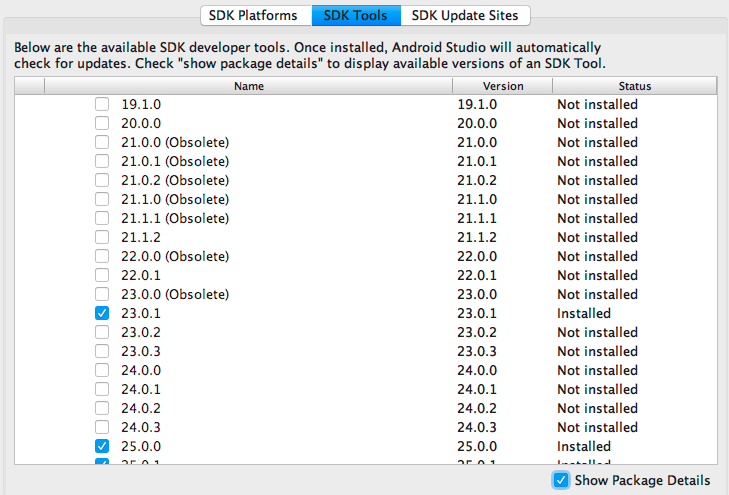
Task: Select the 22.0.1 name entry
Action: point(141,276)
